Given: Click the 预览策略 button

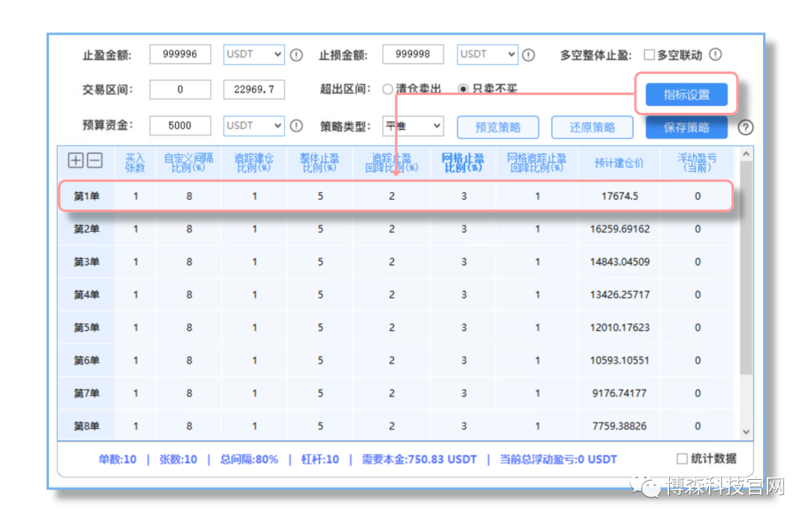Looking at the screenshot, I should tap(498, 127).
